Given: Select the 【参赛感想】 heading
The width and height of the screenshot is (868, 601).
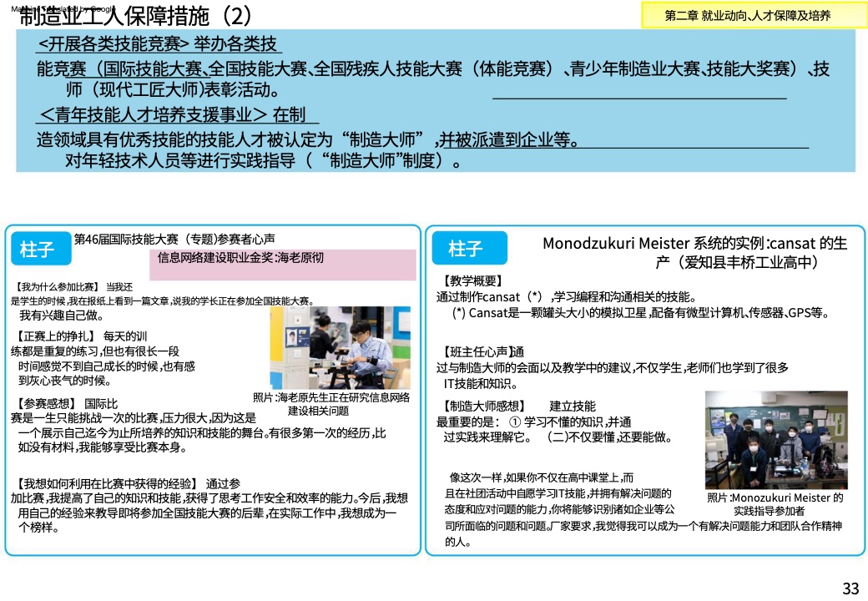Looking at the screenshot, I should 45,404.
